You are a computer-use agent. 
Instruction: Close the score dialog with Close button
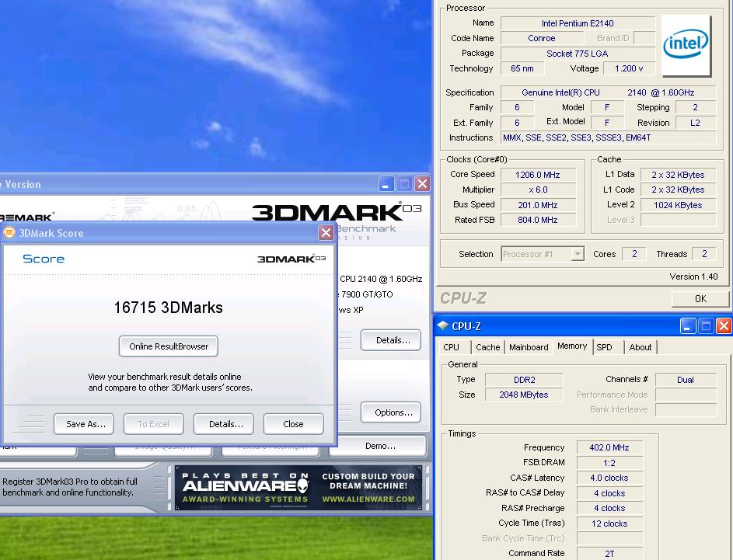[x=293, y=423]
